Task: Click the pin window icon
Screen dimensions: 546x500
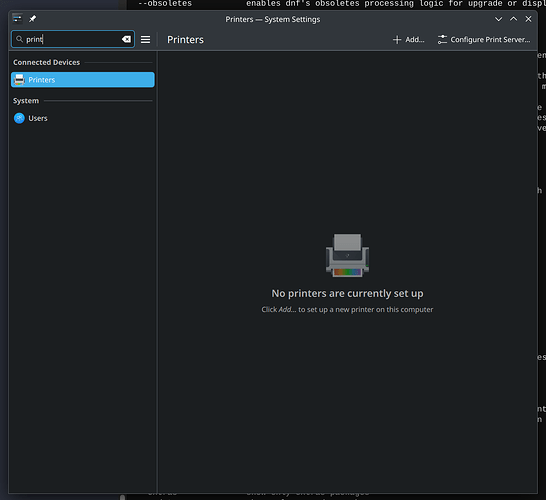Action: [32, 19]
